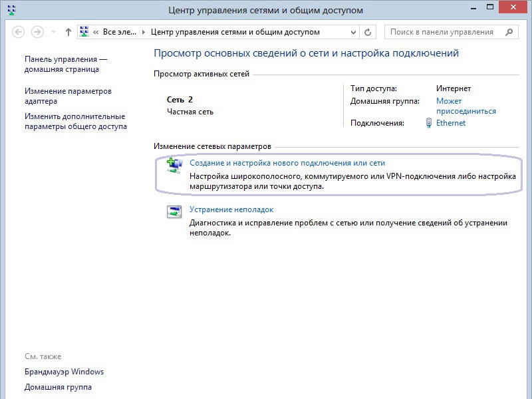Click the Ethernet plug icon
532x399 pixels.
[428, 123]
